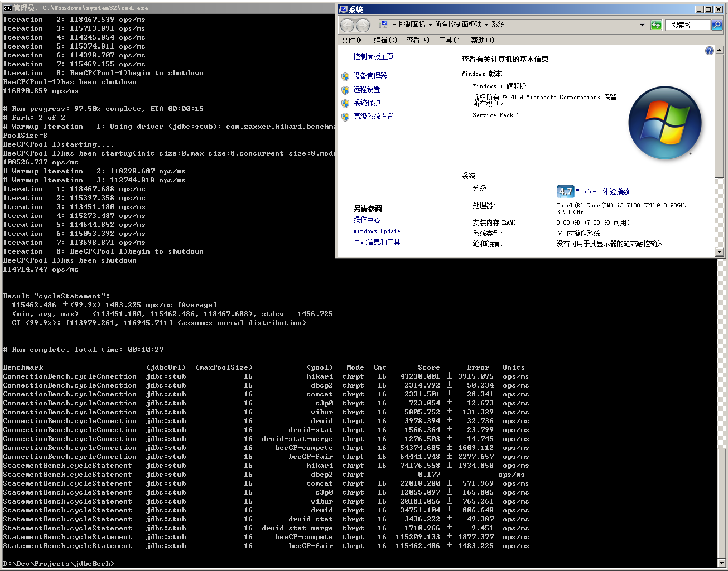This screenshot has height=571, width=728.
Task: Click the shield icon beside 设备管理器
Action: [x=346, y=76]
